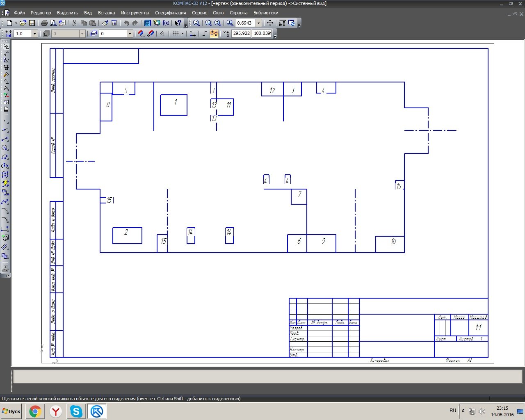Toggle the orthogonal drawing mode
This screenshot has height=420, width=525.
(205, 34)
